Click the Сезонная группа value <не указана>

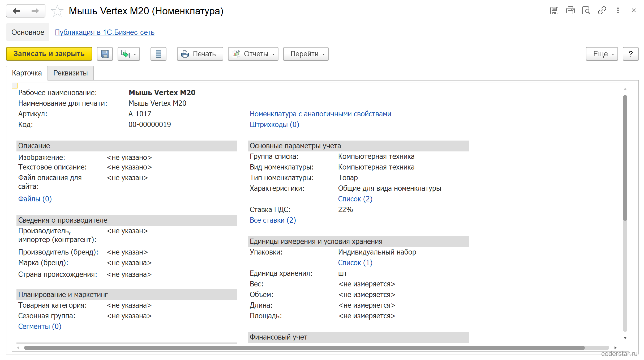pos(129,316)
